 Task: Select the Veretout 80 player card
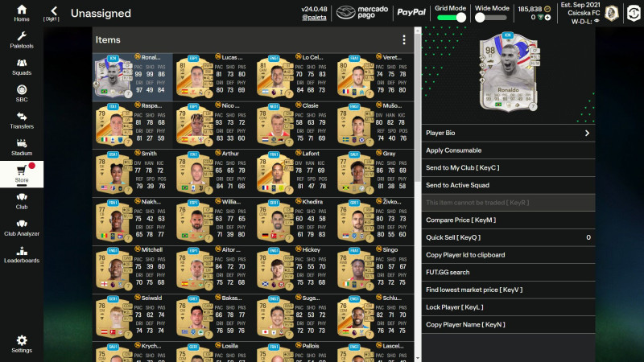click(374, 76)
